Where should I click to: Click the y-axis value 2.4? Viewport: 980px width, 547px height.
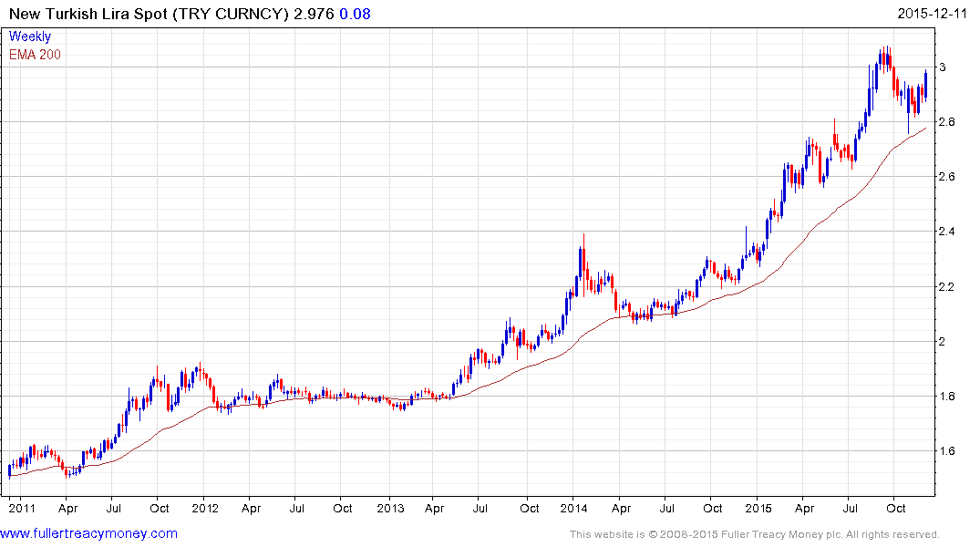[947, 232]
